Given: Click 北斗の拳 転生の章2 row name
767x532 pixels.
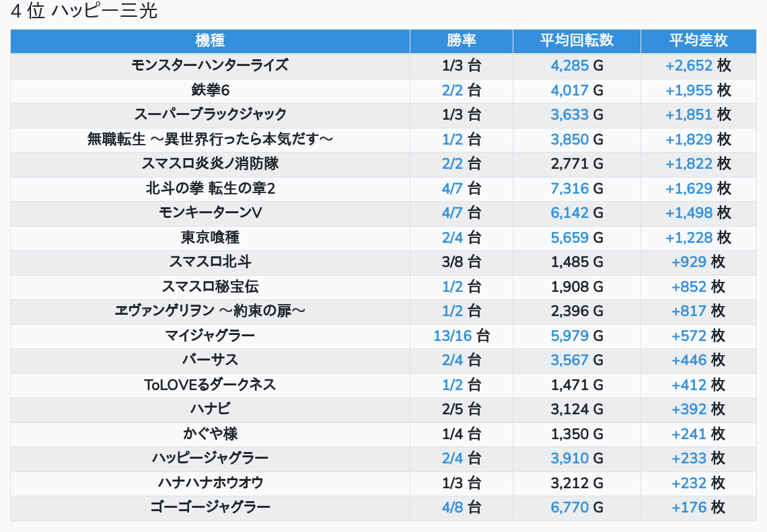Looking at the screenshot, I should pyautogui.click(x=210, y=188).
